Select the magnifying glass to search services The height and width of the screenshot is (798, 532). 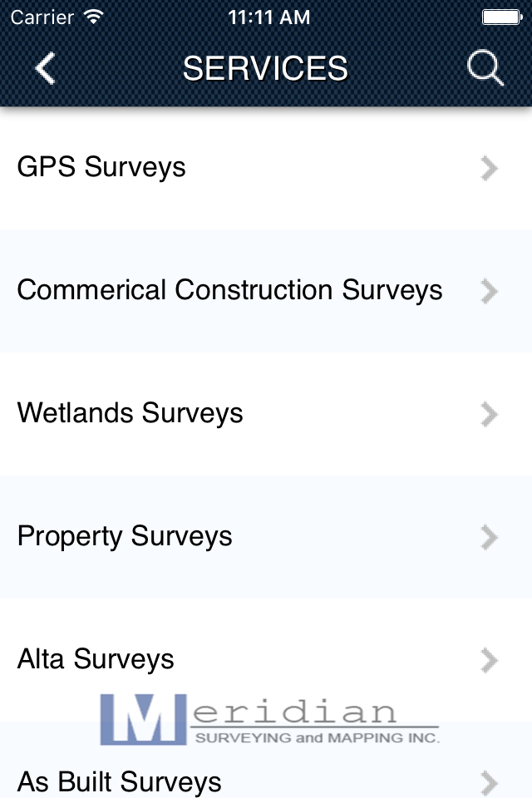[x=486, y=68]
